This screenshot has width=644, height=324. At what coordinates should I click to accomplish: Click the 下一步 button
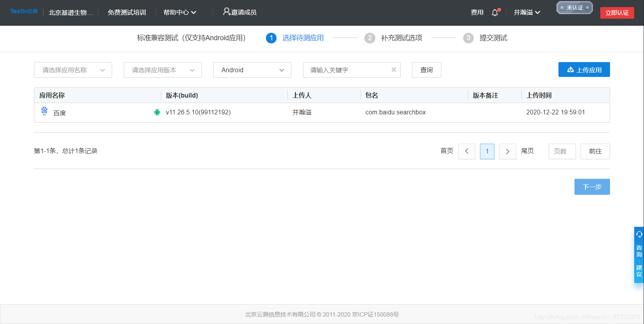pyautogui.click(x=592, y=187)
